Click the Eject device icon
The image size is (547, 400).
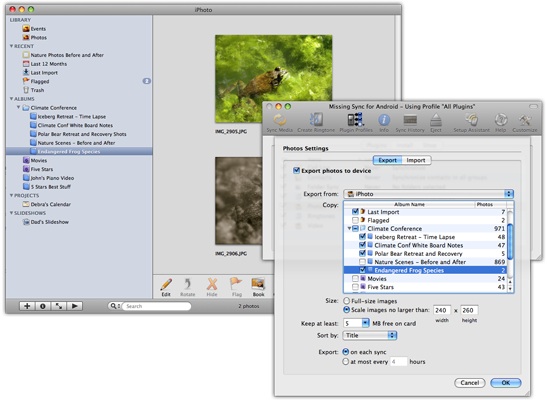tap(436, 120)
